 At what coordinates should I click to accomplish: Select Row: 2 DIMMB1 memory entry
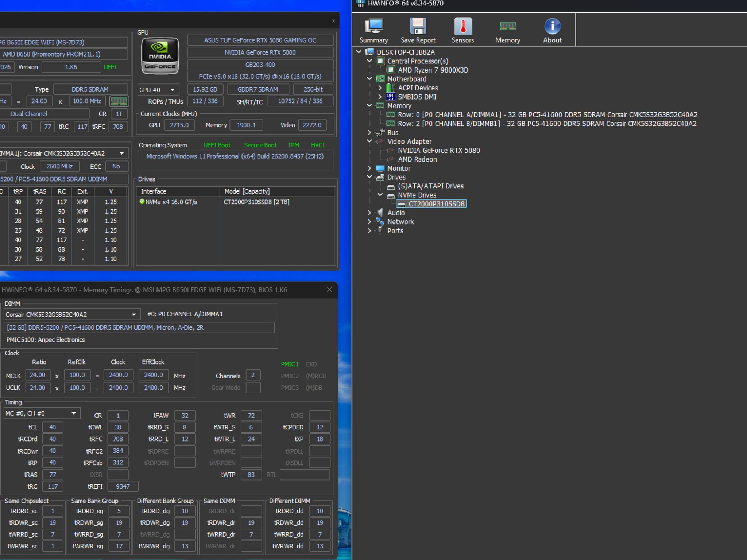coord(547,124)
